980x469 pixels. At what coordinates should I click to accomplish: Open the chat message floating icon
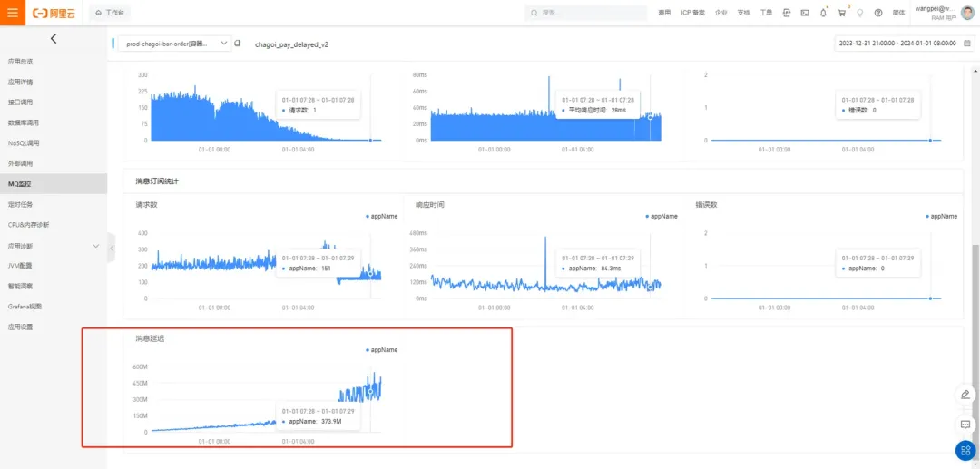point(965,425)
